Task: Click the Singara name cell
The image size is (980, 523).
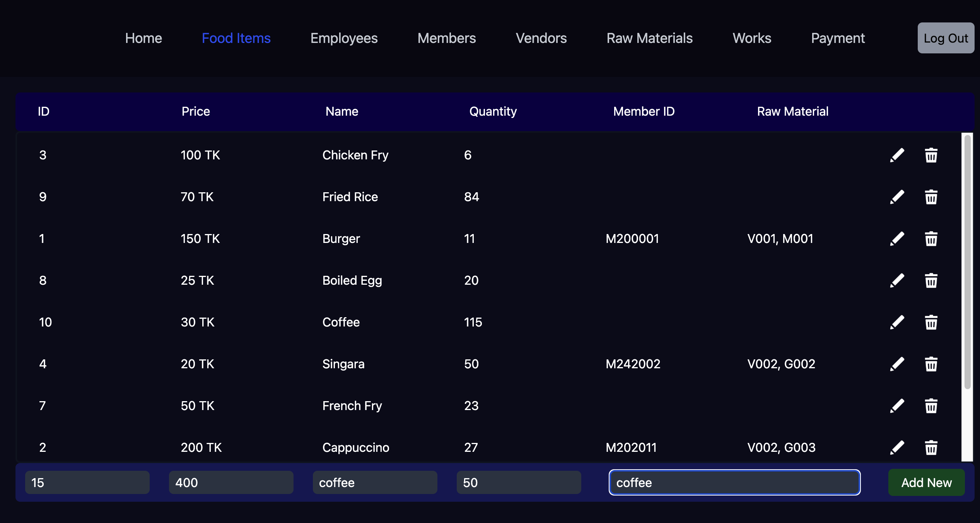Action: pos(343,364)
